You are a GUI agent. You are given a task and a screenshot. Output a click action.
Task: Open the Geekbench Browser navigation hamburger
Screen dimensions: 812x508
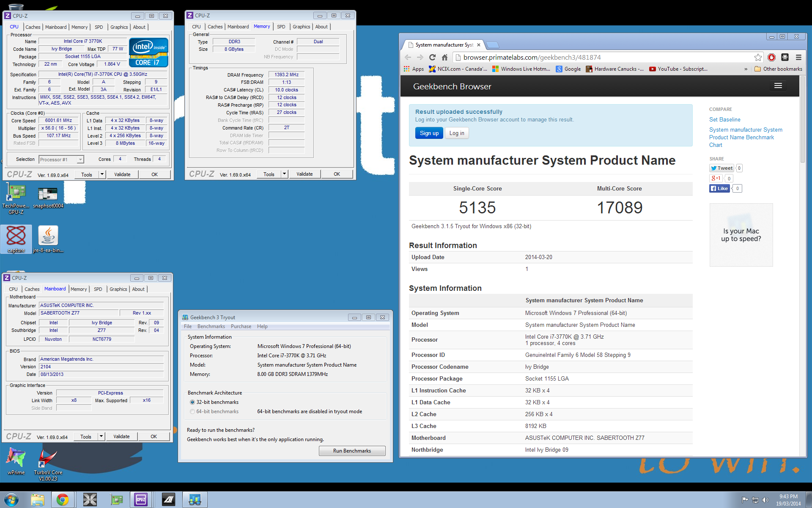(778, 86)
